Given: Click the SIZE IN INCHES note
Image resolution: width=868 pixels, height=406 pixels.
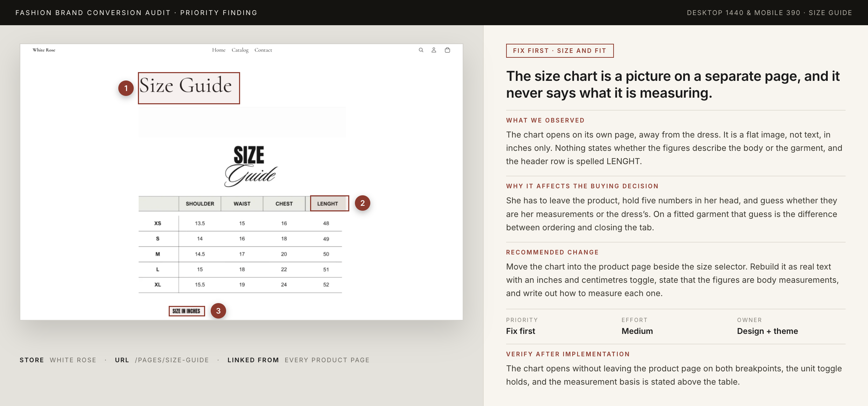Looking at the screenshot, I should click(186, 311).
